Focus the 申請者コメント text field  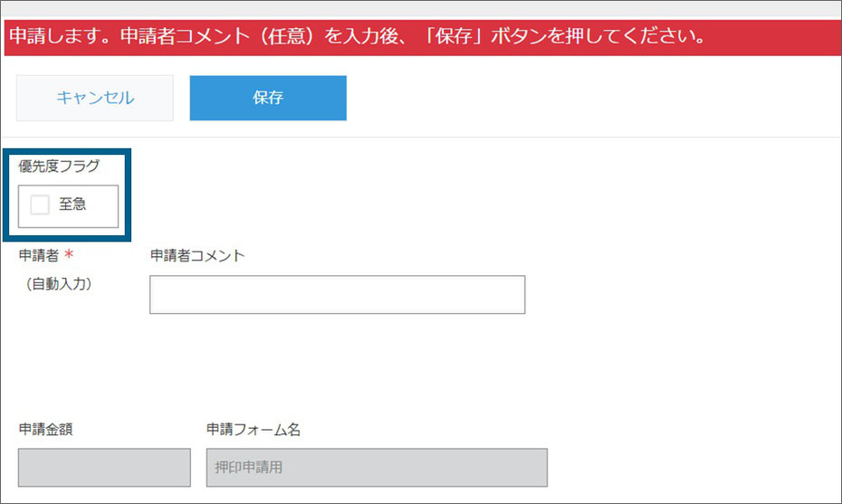click(x=337, y=295)
